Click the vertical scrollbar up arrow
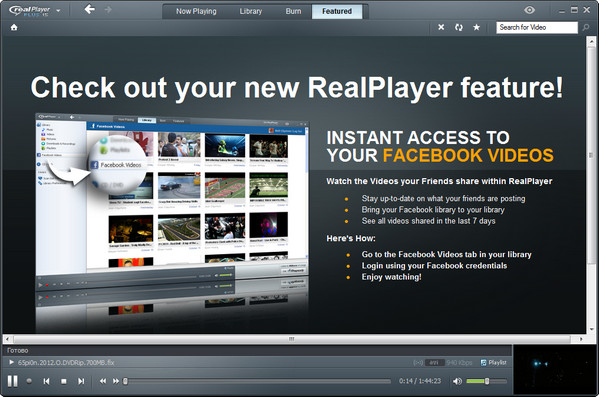This screenshot has height=397, width=599. [591, 41]
